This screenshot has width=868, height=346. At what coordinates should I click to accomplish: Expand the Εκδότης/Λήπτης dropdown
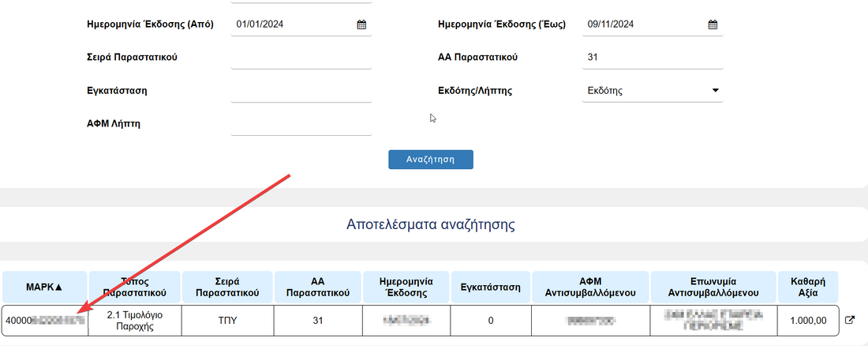coord(715,90)
